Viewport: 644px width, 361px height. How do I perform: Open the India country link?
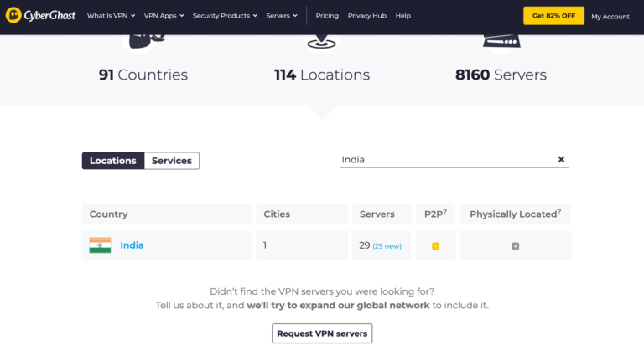tap(132, 245)
